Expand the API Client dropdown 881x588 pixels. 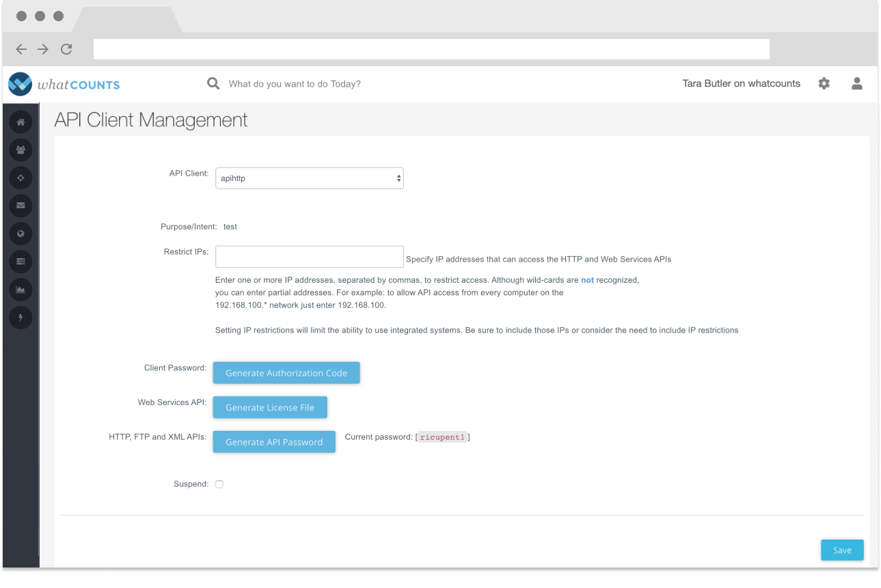click(309, 178)
